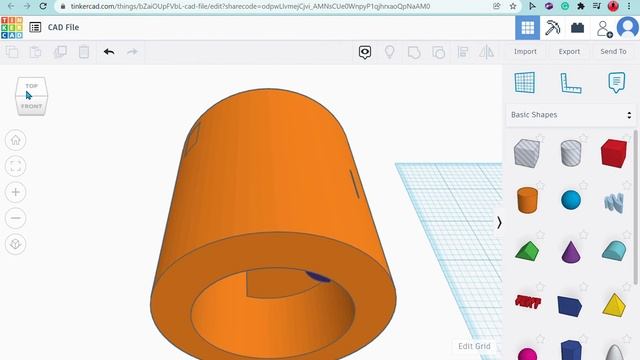Click the Tinkercad logo
Image resolution: width=640 pixels, height=360 pixels.
12,28
